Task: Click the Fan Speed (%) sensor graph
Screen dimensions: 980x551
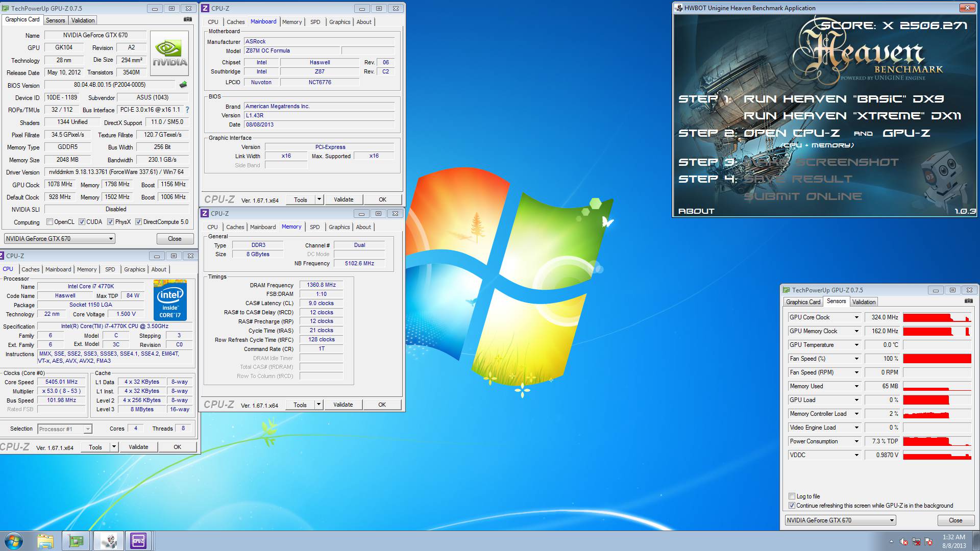Action: pos(937,359)
